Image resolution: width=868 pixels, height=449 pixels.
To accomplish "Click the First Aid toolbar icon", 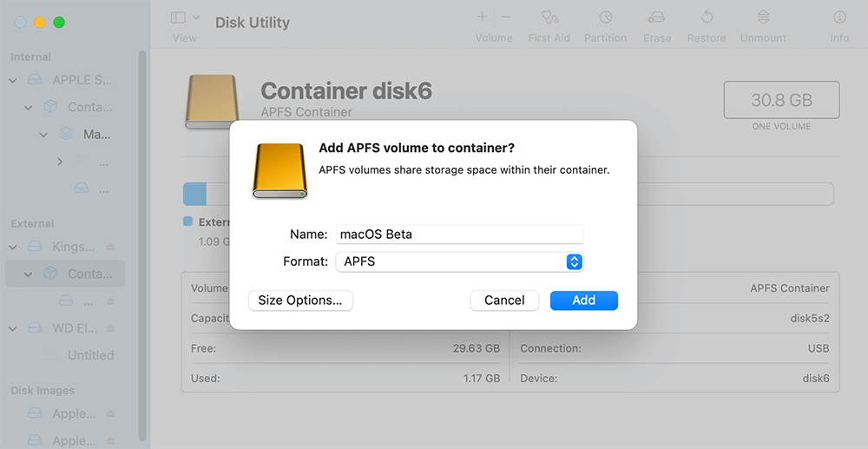I will point(549,18).
